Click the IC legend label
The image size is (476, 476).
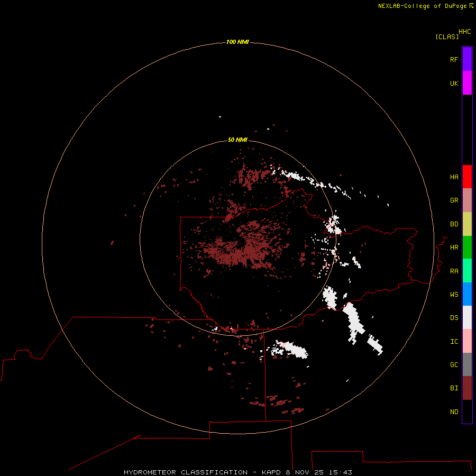[x=454, y=342]
